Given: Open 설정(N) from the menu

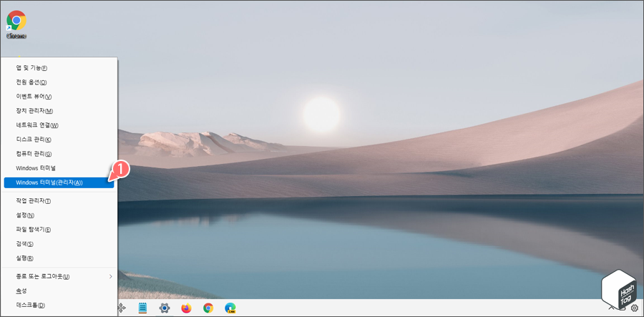Looking at the screenshot, I should point(59,215).
